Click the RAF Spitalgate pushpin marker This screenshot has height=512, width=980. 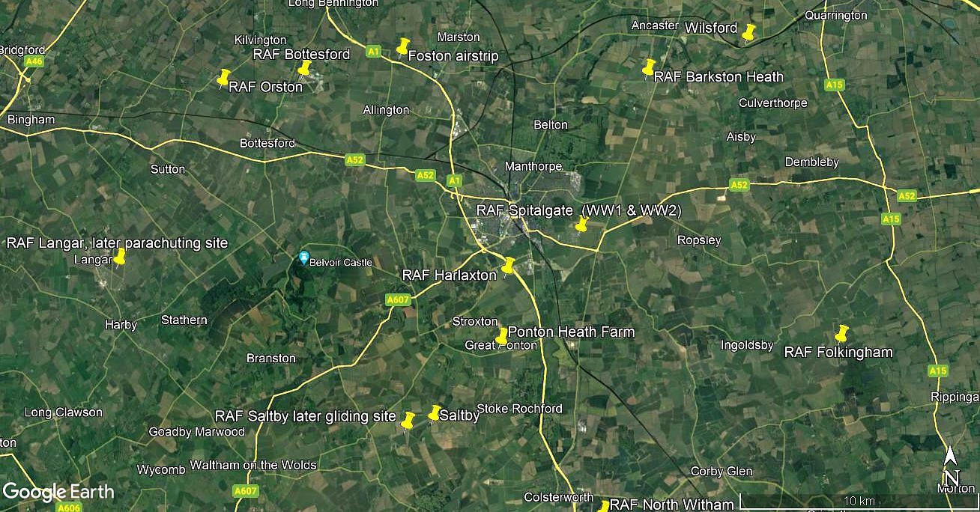[x=581, y=225]
